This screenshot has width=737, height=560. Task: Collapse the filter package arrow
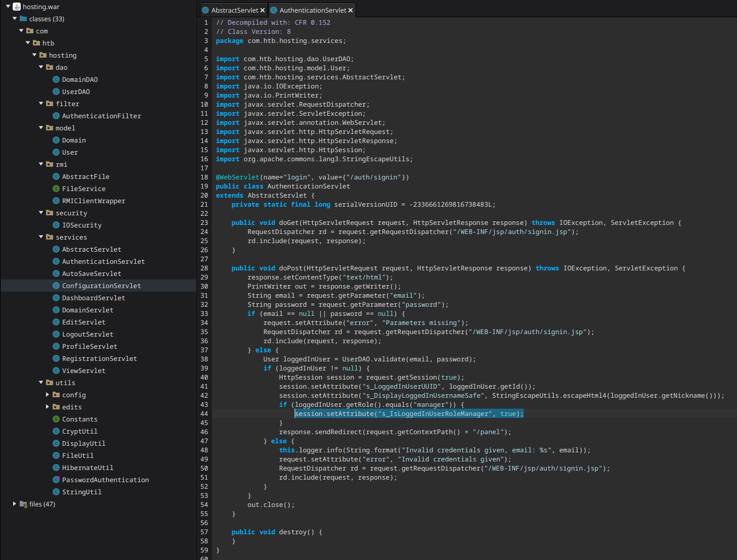tap(41, 104)
